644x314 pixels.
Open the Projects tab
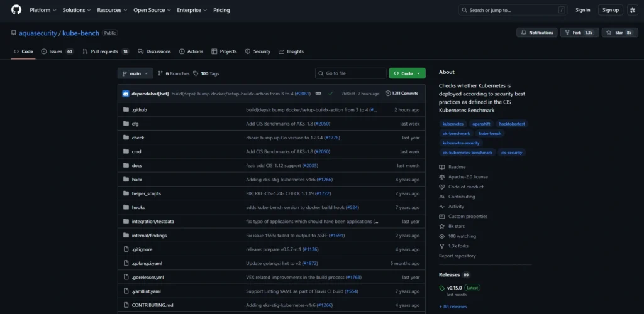pyautogui.click(x=224, y=51)
